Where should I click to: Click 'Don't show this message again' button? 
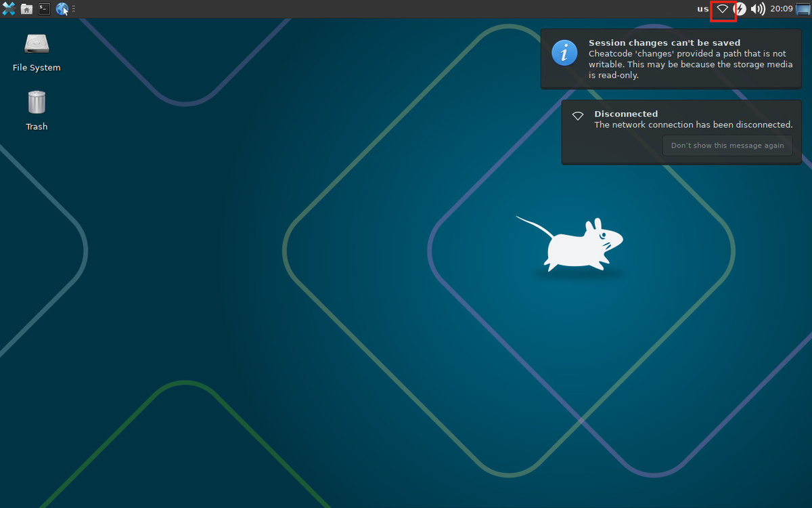(727, 146)
